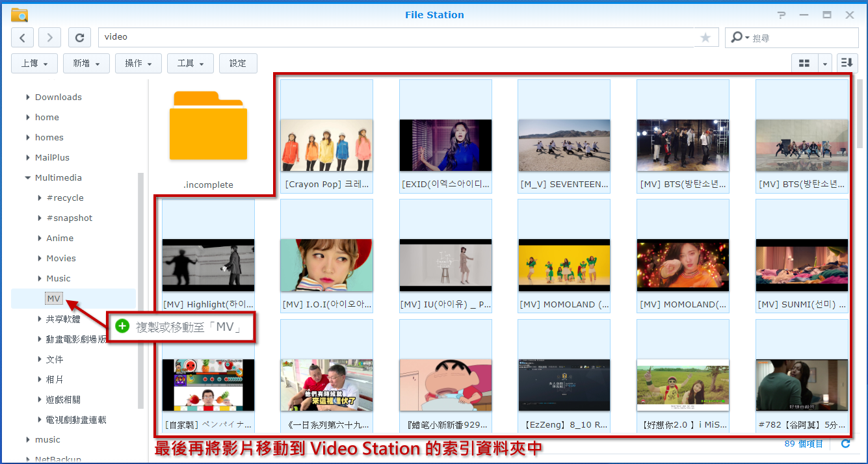
Task: Click the 設定 settings button
Action: pyautogui.click(x=238, y=63)
